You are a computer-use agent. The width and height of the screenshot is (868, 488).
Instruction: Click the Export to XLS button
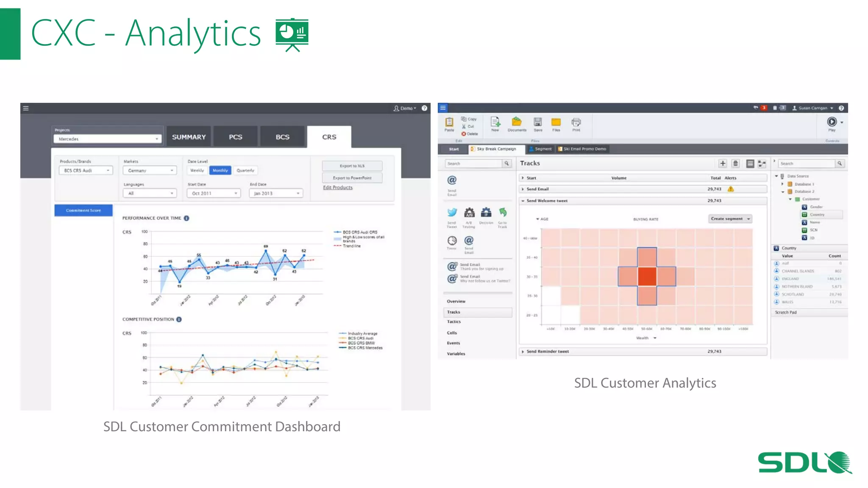[x=352, y=166]
